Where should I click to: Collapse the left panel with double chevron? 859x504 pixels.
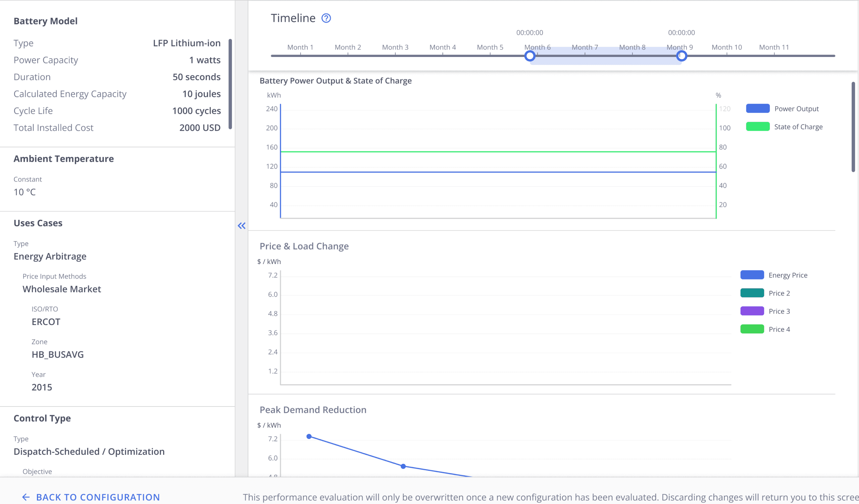coord(242,226)
